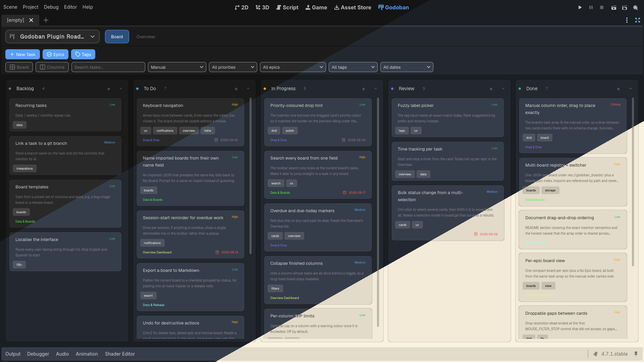The height and width of the screenshot is (362, 644).
Task: Add a new scene tab with plus
Action: coord(46,20)
